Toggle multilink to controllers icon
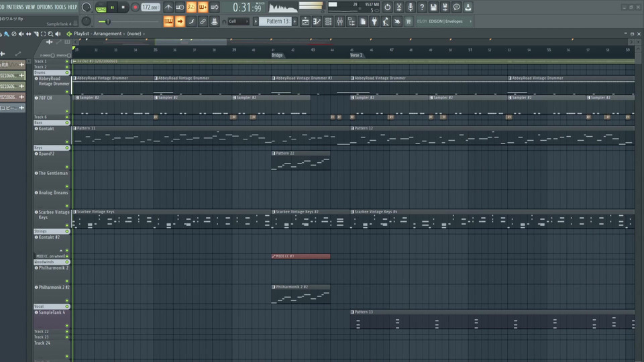 pyautogui.click(x=215, y=21)
